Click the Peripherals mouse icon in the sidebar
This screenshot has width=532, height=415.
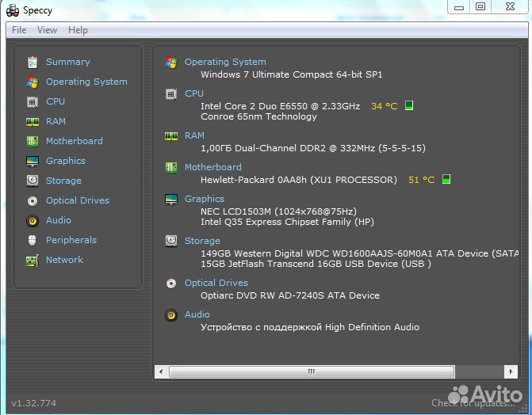[33, 240]
